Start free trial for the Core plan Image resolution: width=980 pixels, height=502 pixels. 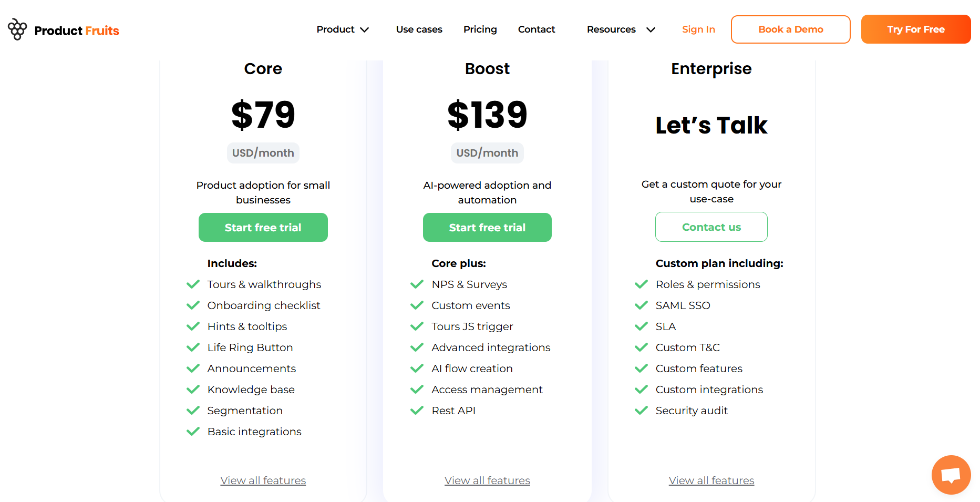point(263,228)
